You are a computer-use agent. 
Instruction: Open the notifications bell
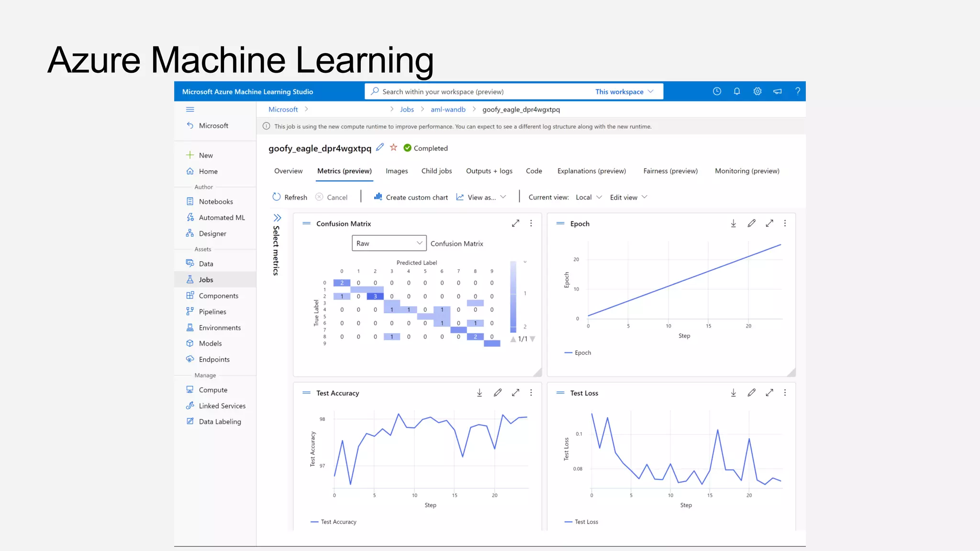point(737,91)
